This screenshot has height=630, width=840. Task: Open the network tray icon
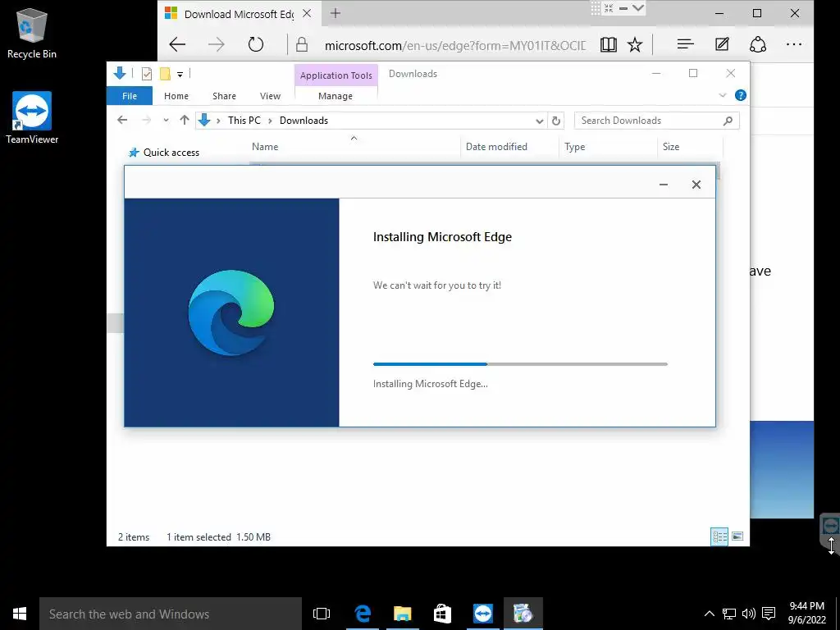[x=729, y=614]
